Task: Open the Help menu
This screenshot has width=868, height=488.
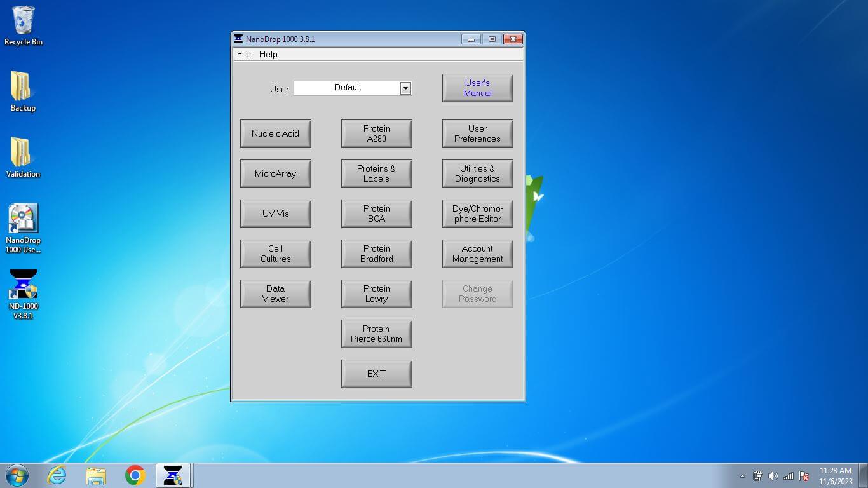Action: (x=268, y=55)
